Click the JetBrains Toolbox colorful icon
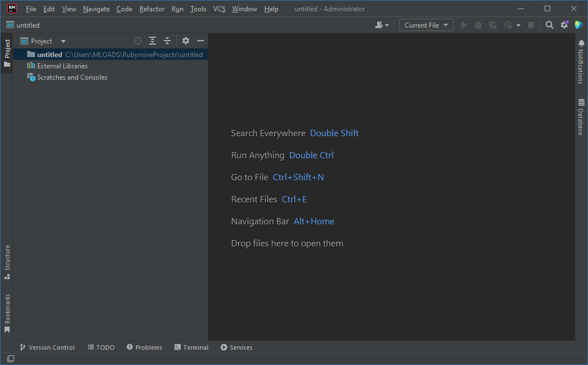Screen dimensions: 588x365 [x=579, y=25]
